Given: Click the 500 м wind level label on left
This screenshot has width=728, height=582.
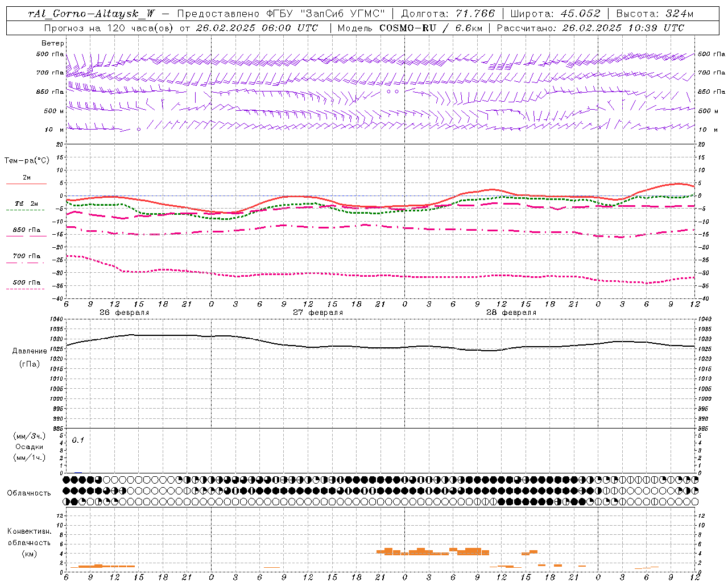Looking at the screenshot, I should tap(54, 111).
